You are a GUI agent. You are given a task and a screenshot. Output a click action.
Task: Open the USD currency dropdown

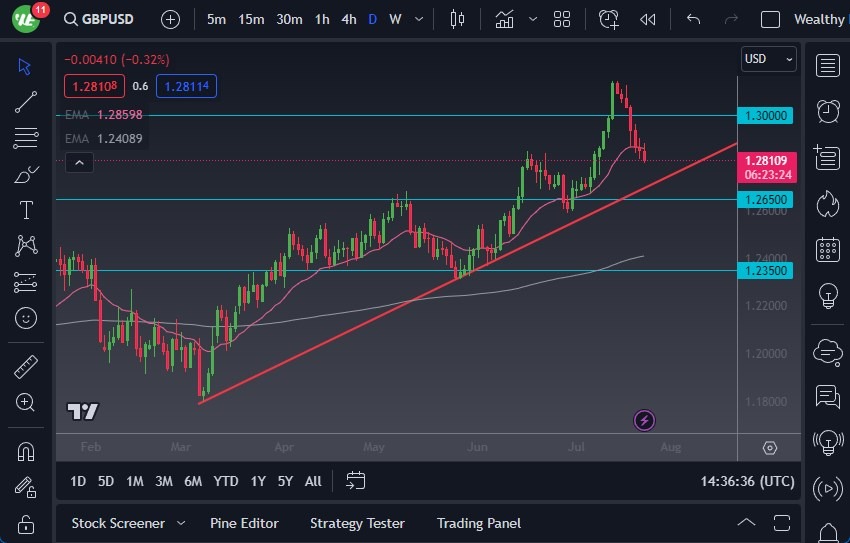768,59
